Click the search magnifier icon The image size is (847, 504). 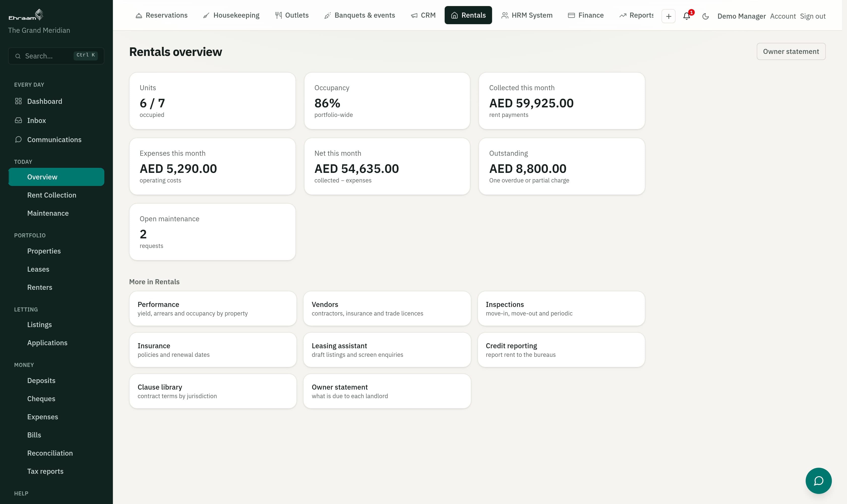pos(18,56)
